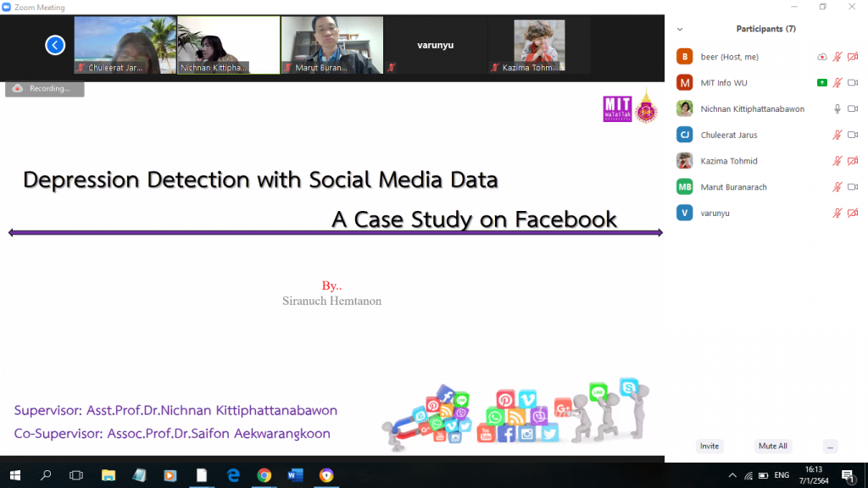
Task: Click the back arrow in the video strip
Action: [55, 45]
